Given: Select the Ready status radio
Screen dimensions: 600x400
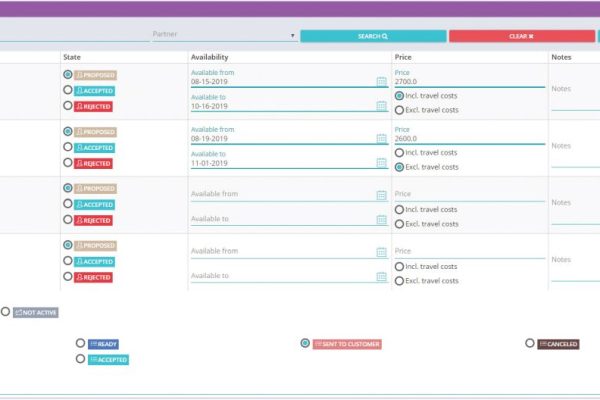Looking at the screenshot, I should point(80,343).
